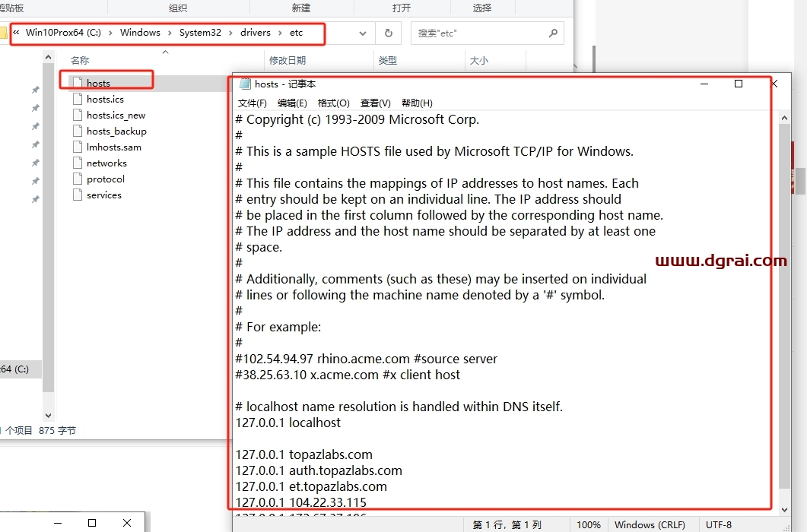This screenshot has width=807, height=532.
Task: Click the 875 字节 size in Explorer status bar
Action: pos(57,430)
